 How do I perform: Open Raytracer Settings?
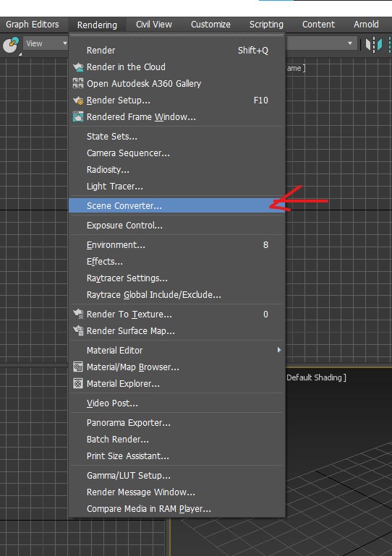(x=177, y=278)
